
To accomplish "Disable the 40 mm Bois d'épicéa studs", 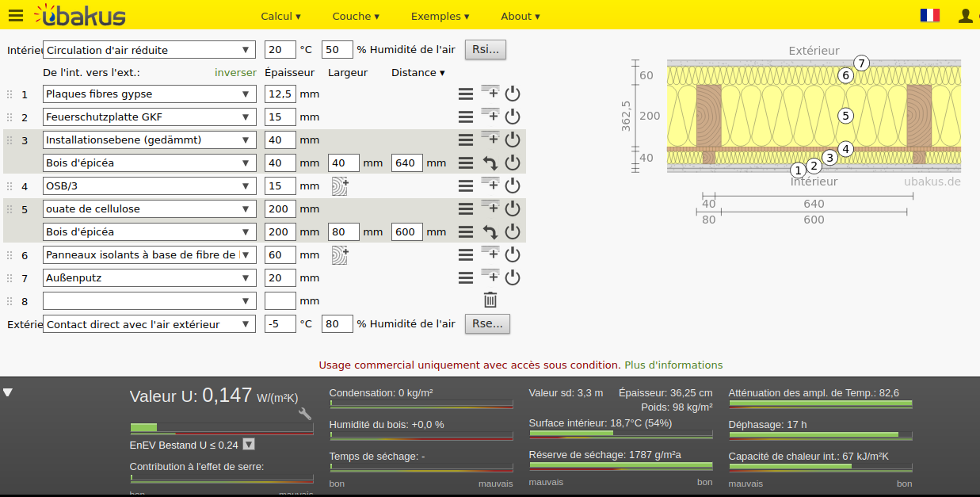I will [513, 162].
